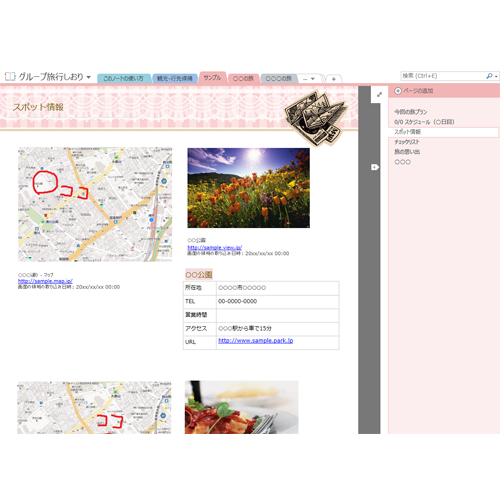Click the search magnifier icon
Screen dimensions: 500x500
tap(489, 76)
